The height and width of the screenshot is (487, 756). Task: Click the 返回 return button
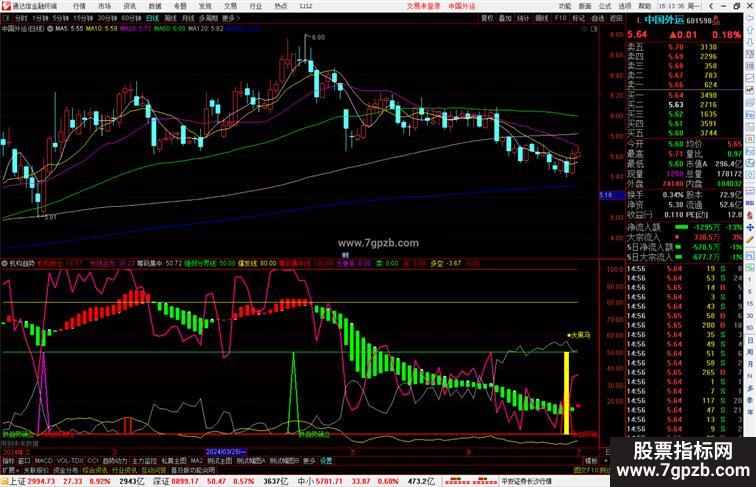click(616, 18)
